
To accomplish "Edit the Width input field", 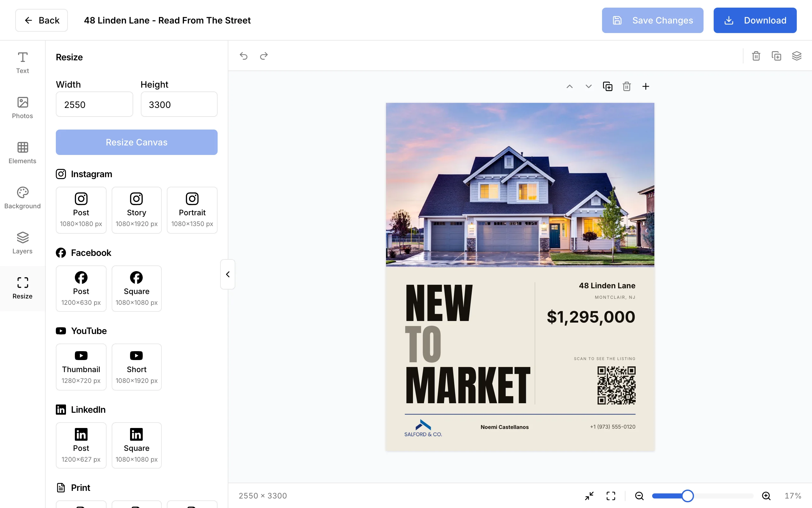I will (94, 104).
